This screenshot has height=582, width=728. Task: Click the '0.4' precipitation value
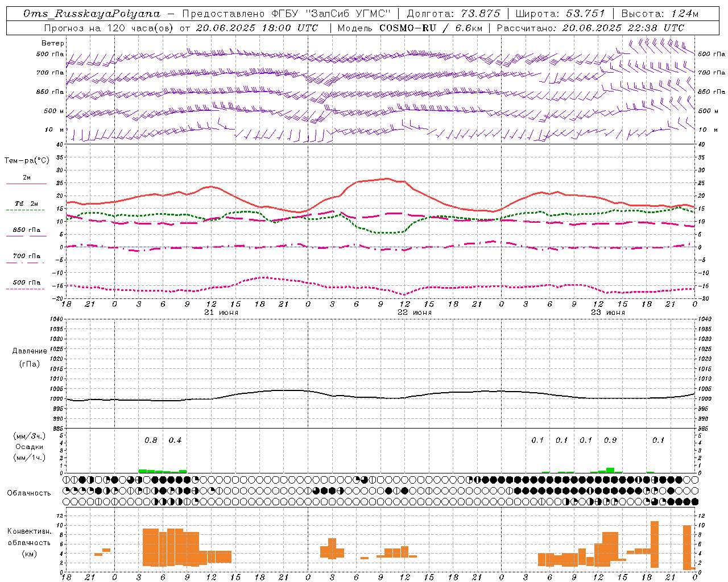point(175,440)
